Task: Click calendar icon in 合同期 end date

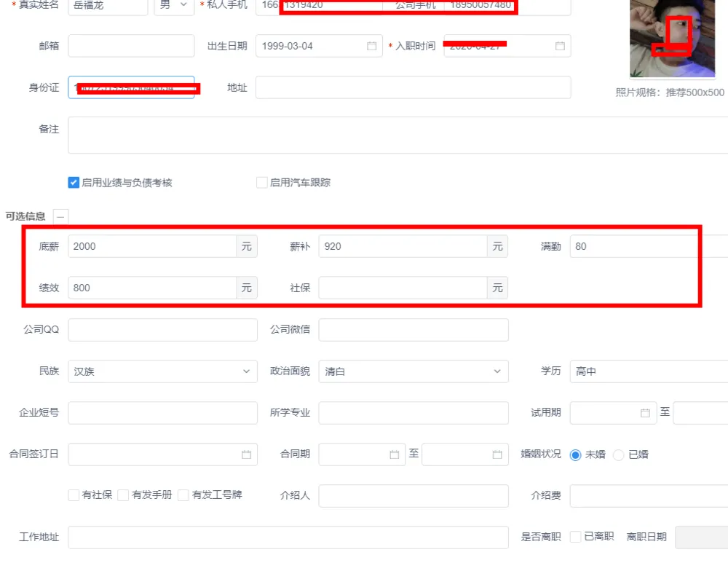Action: [x=497, y=454]
